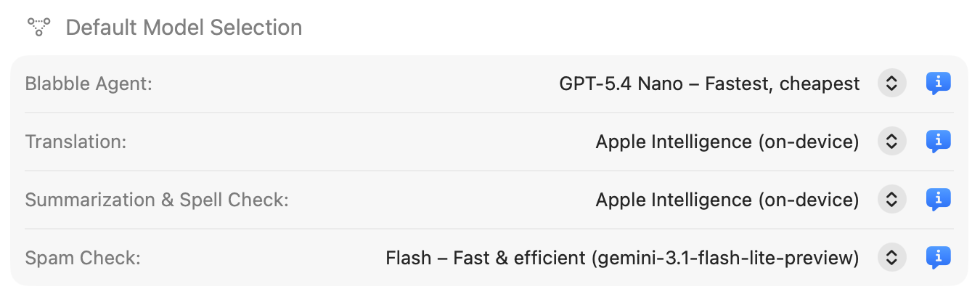Click the Apple Intelligence value in the Translation row
Viewport: 980px width, 305px height.
(x=727, y=142)
